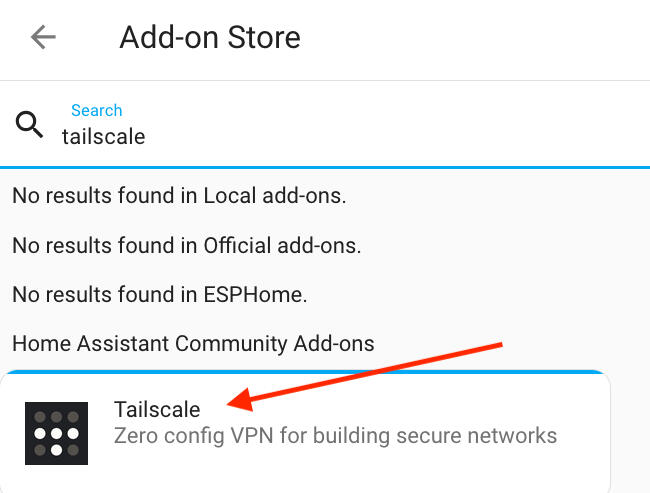Click empty header space right of the Add-on Store title
The image size is (650, 493).
point(470,38)
